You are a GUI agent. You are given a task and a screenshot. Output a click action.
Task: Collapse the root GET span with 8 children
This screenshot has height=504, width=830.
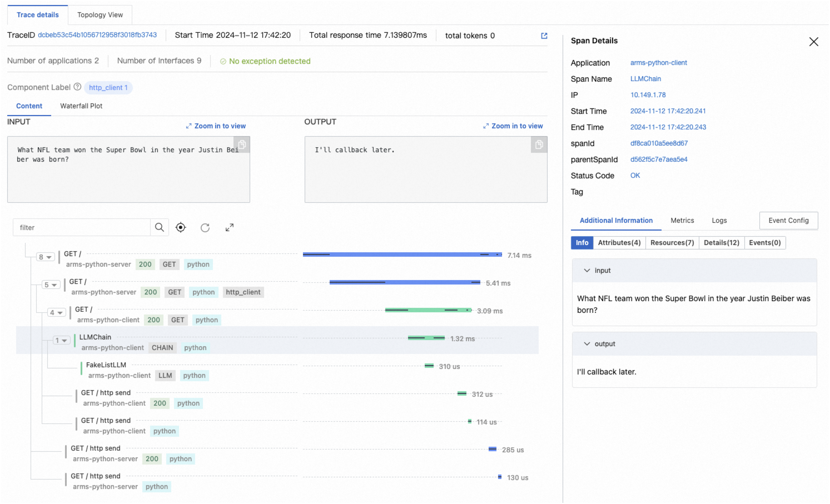45,257
